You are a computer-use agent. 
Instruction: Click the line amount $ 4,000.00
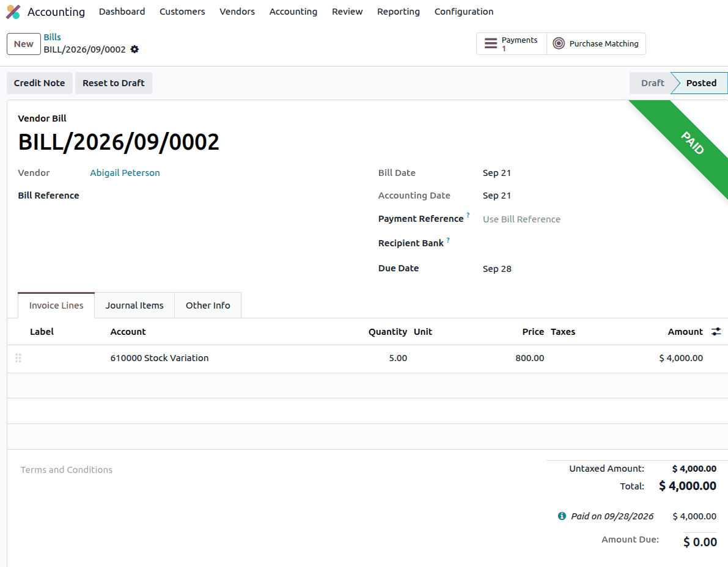[x=681, y=358]
